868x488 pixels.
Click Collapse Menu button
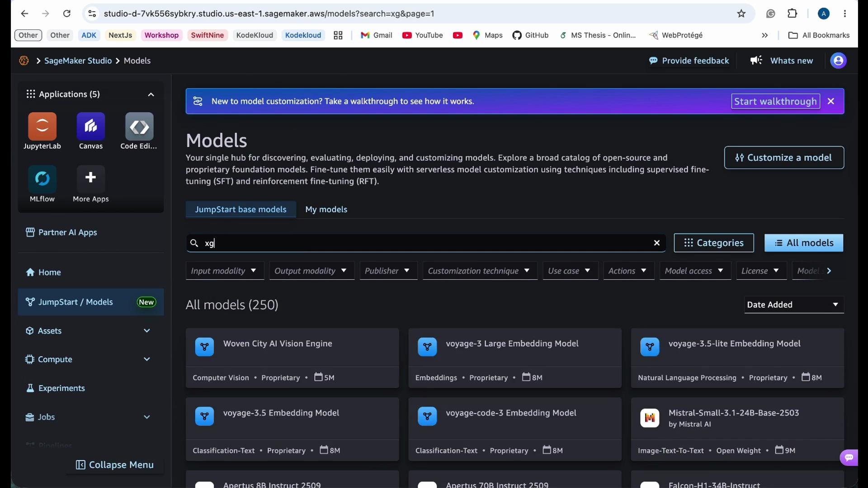tap(115, 465)
